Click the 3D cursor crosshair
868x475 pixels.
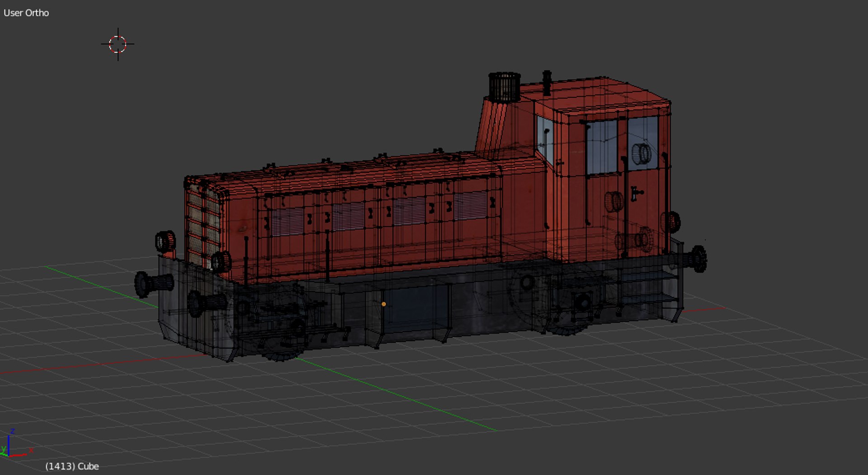118,44
